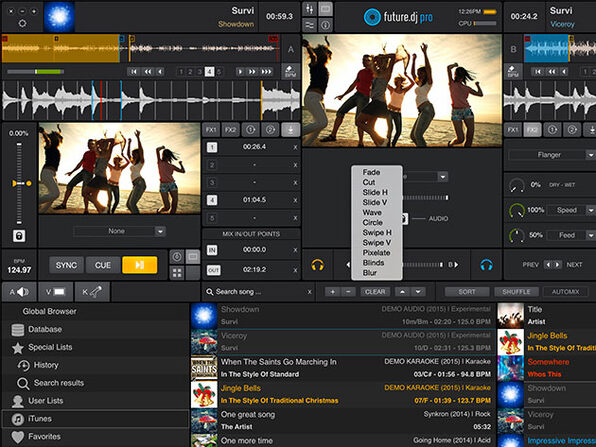Switch to the audio A speaker tab

pos(19,292)
